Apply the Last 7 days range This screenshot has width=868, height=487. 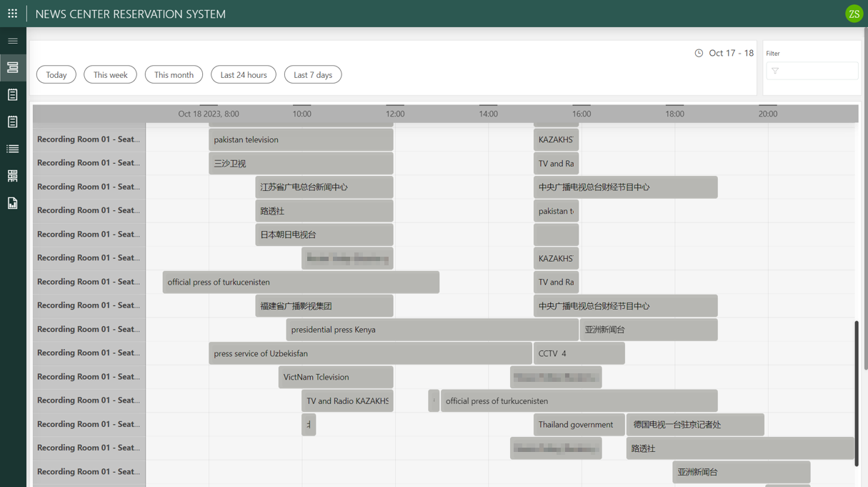(313, 74)
